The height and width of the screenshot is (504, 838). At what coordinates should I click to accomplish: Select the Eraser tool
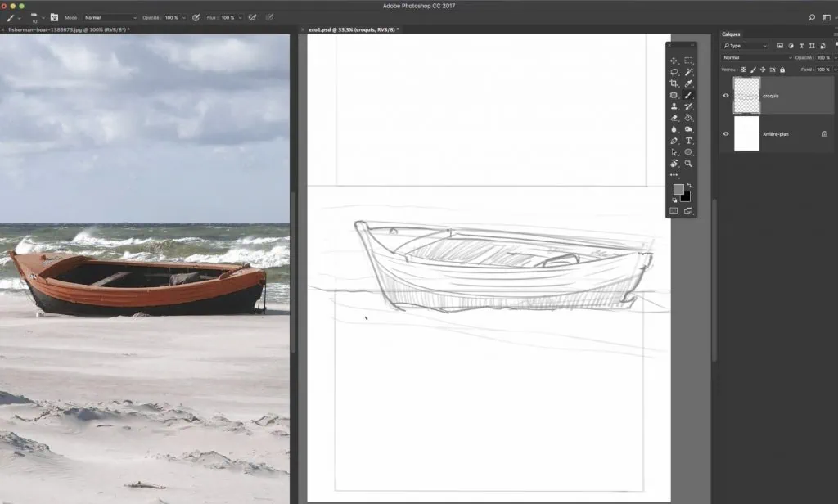click(674, 118)
